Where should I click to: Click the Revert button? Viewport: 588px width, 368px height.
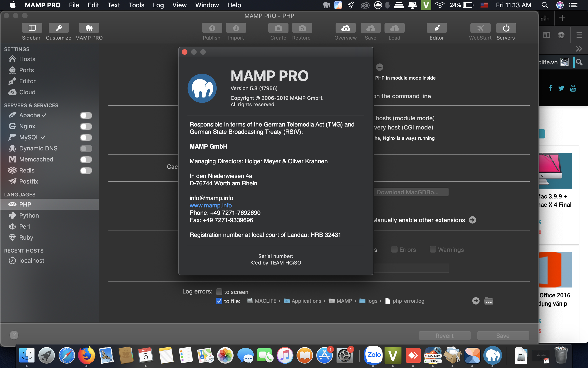[x=445, y=336]
